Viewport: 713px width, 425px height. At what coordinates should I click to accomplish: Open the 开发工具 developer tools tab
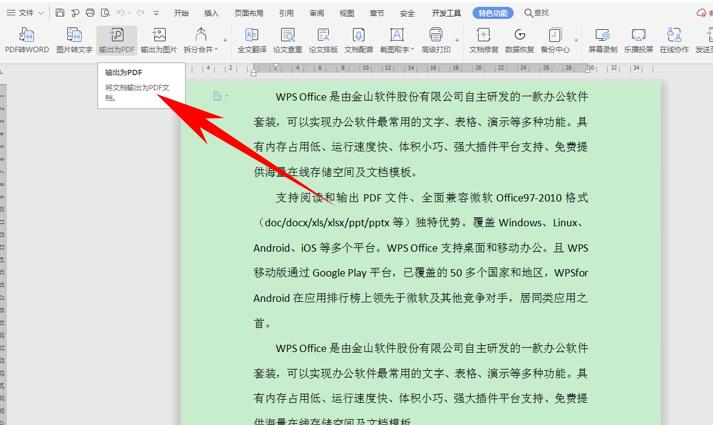tap(446, 13)
